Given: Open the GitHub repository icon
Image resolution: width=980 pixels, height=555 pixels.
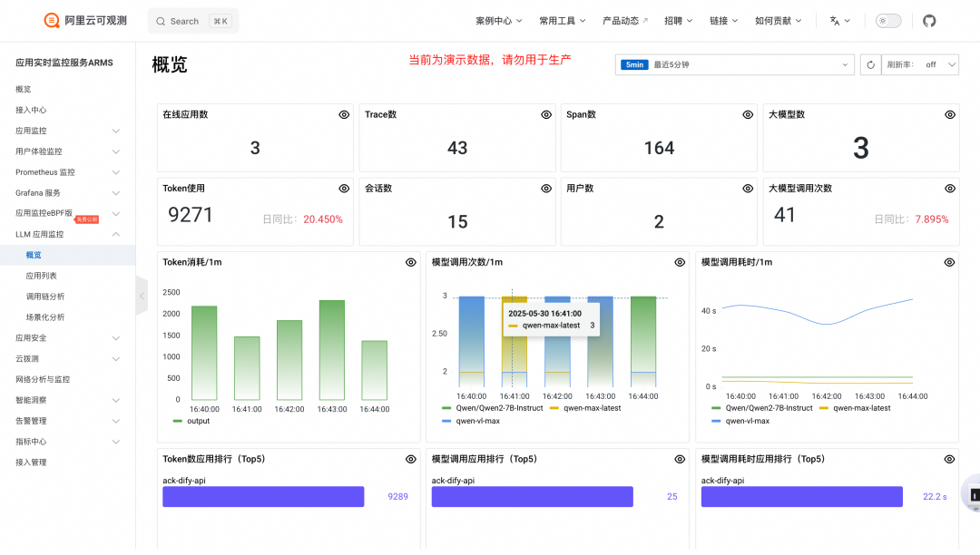Looking at the screenshot, I should click(x=929, y=21).
